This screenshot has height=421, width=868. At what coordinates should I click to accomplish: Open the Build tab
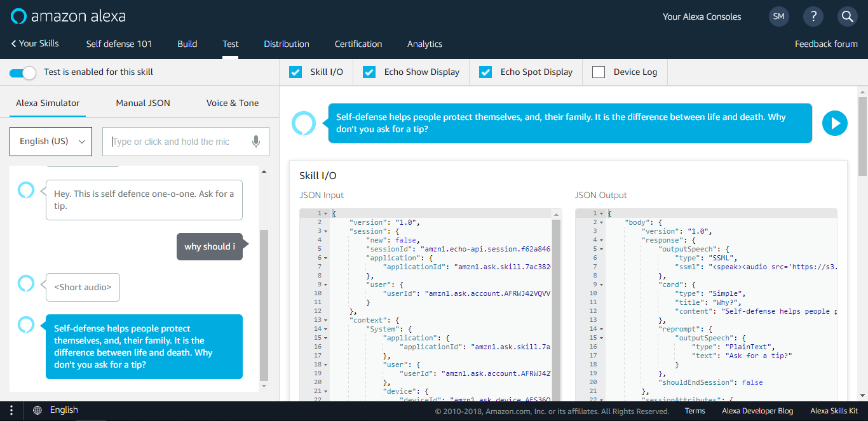pos(187,44)
